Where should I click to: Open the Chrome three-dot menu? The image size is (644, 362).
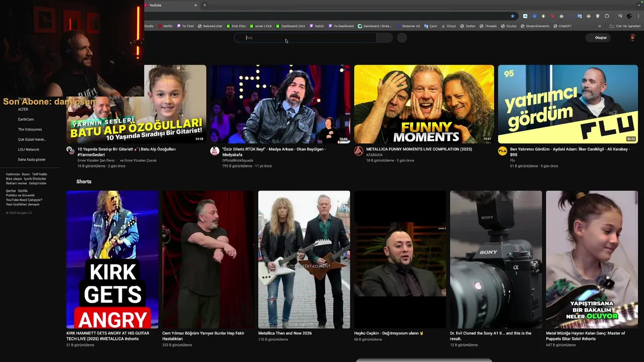click(638, 16)
